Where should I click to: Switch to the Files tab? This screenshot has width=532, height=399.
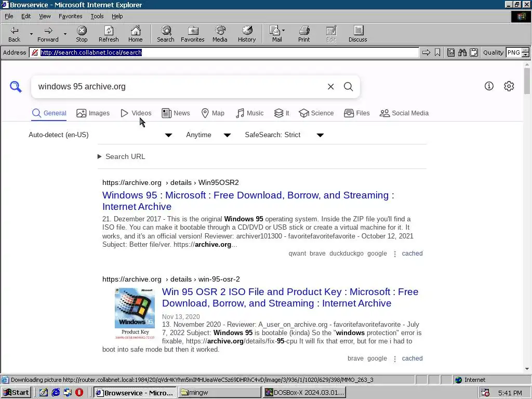point(356,113)
